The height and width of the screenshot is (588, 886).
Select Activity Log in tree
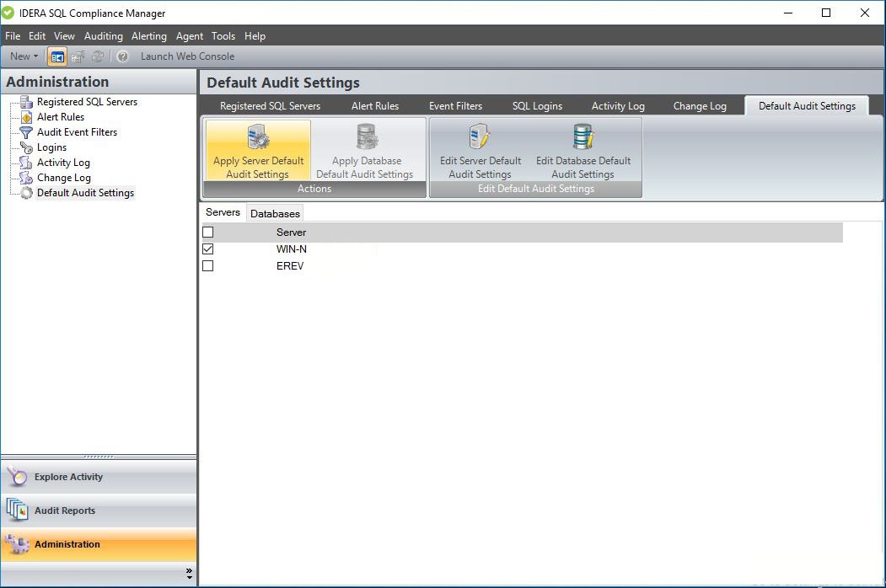(63, 163)
